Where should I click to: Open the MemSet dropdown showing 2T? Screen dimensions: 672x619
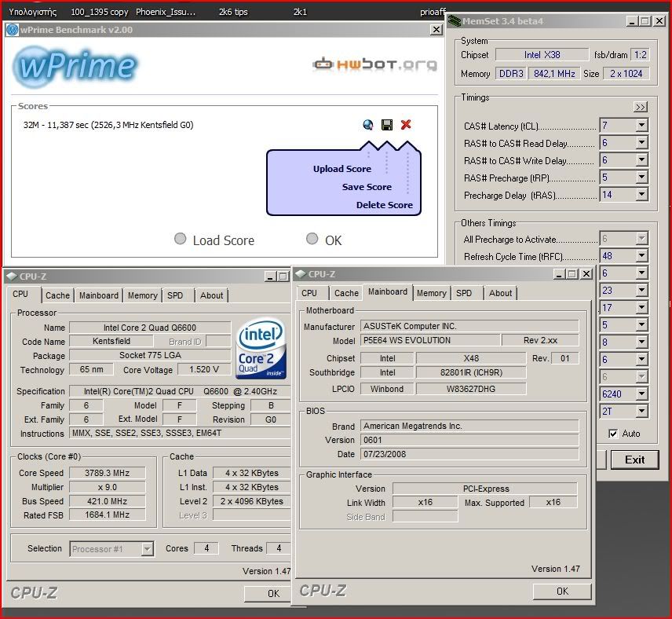pyautogui.click(x=641, y=411)
